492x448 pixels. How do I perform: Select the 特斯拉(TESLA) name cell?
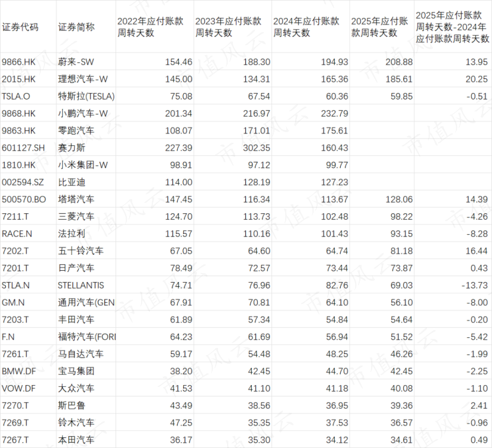click(86, 97)
